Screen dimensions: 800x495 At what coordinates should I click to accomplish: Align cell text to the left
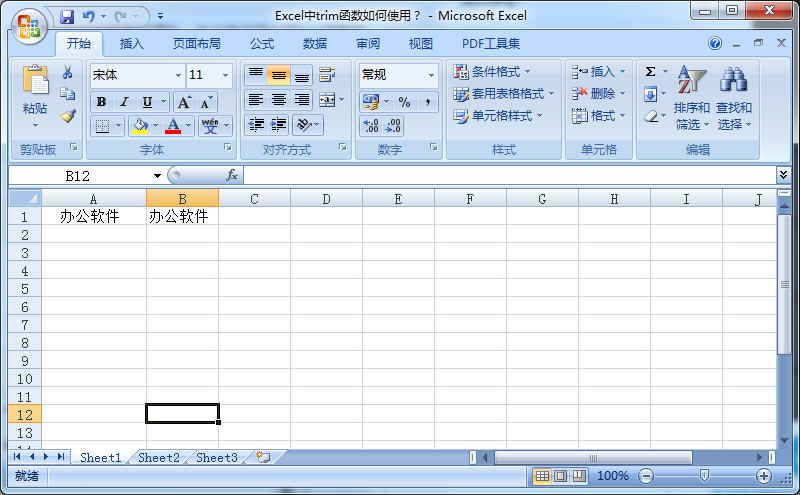[256, 100]
